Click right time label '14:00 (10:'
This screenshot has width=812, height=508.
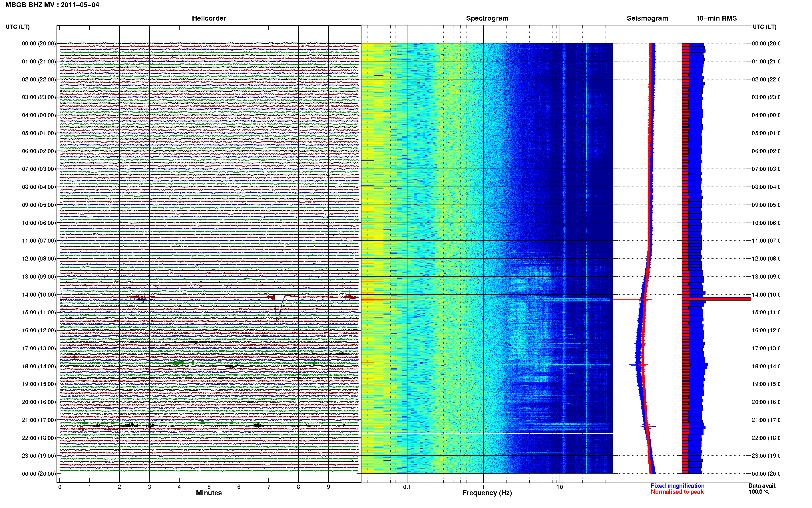[765, 295]
